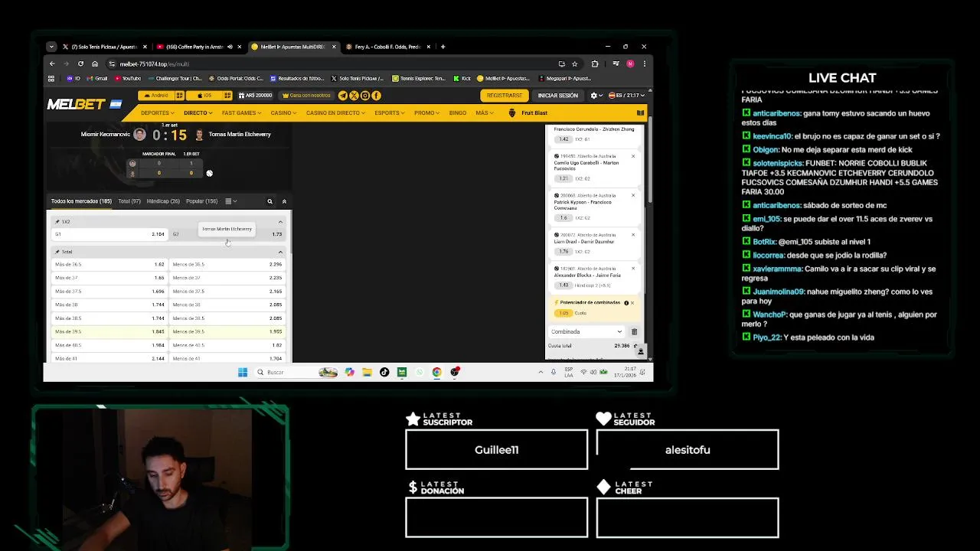980x551 pixels.
Task: Open the Telegram icon in the Melbet header
Action: point(343,96)
